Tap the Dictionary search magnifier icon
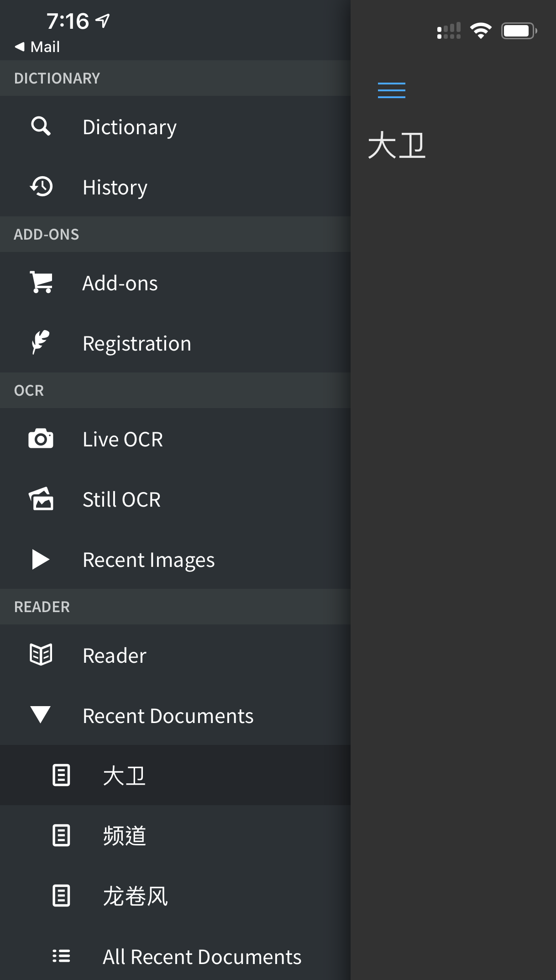 click(x=41, y=126)
